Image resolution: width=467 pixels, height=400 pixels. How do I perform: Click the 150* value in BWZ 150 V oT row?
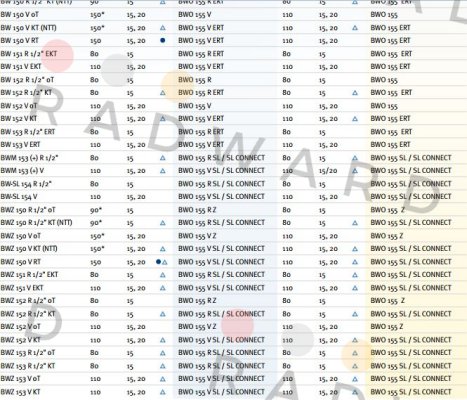coord(97,236)
